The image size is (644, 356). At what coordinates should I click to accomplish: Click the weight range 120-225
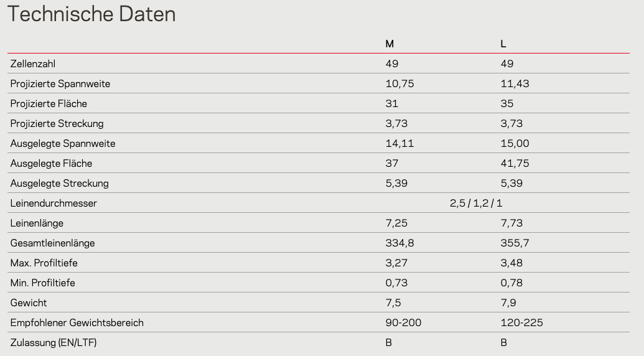click(521, 323)
